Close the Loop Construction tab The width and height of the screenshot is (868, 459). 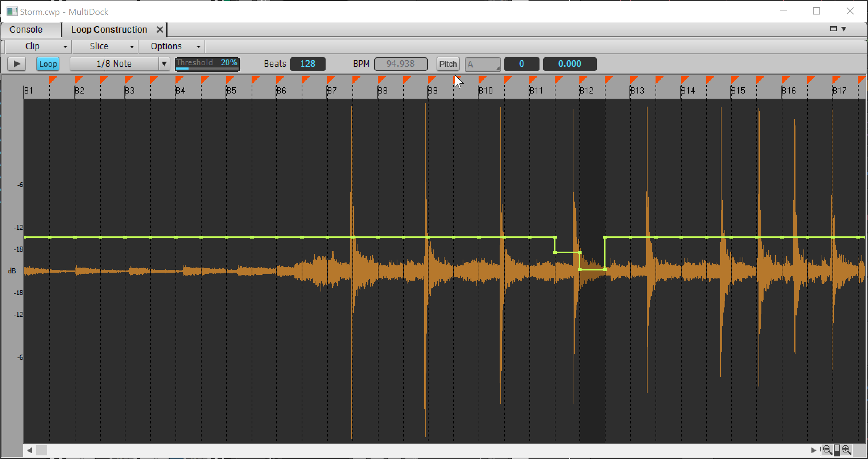[x=160, y=30]
